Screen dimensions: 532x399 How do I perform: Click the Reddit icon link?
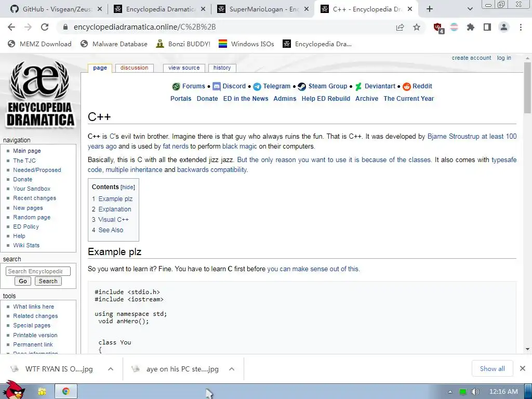[406, 87]
